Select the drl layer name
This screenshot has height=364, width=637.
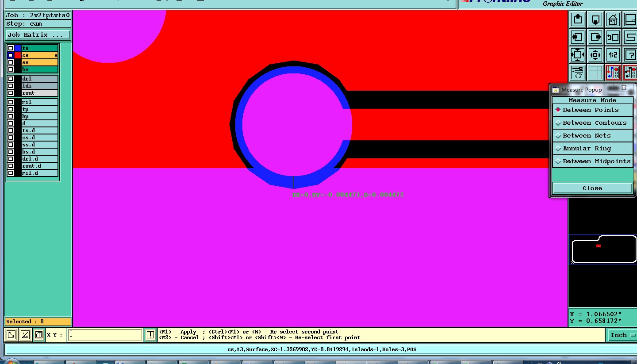[x=39, y=79]
